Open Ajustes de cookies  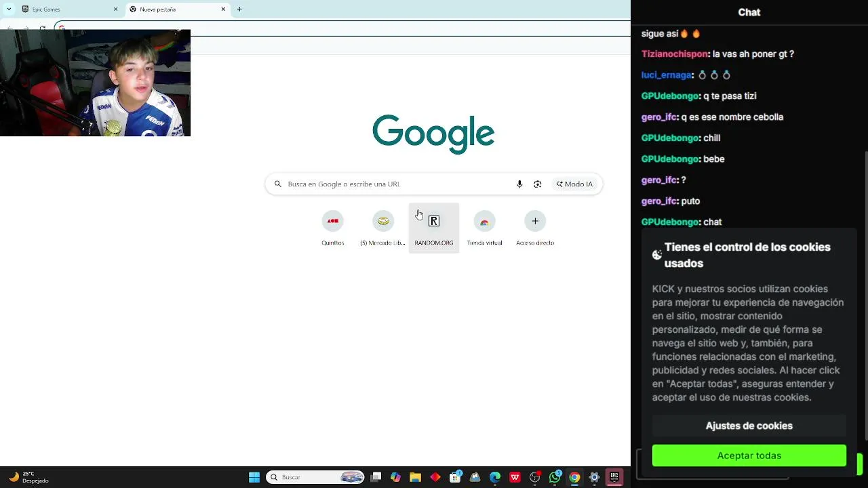tap(749, 426)
